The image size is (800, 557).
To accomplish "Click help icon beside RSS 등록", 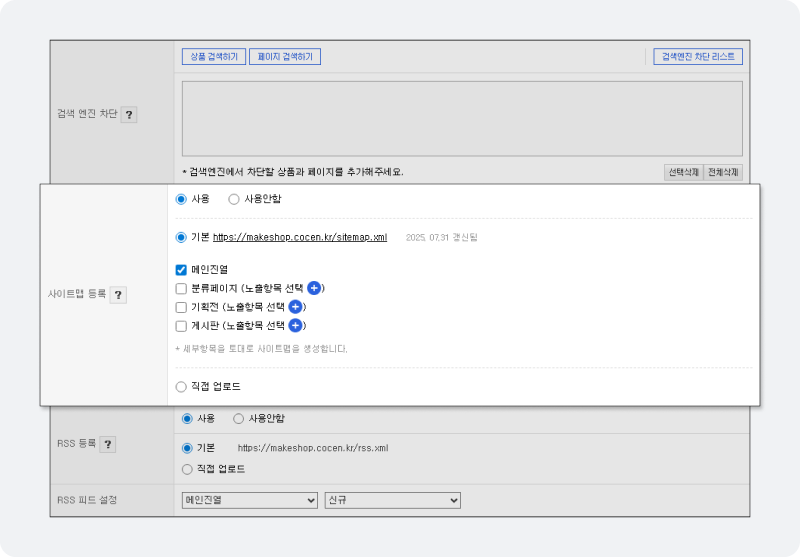I will click(x=108, y=444).
